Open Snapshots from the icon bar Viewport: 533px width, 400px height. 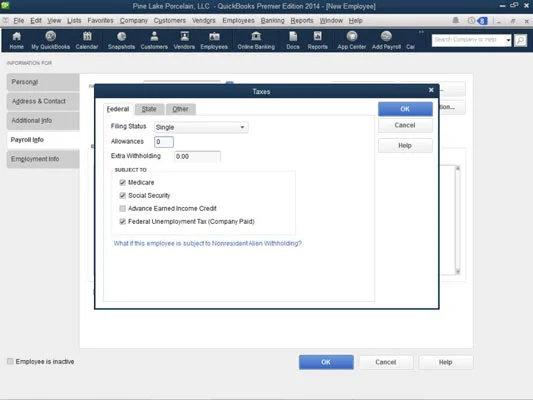[121, 40]
